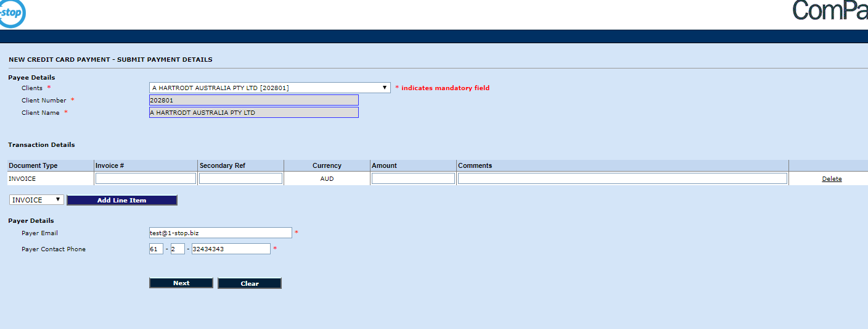Open the Clients dropdown list

[269, 88]
